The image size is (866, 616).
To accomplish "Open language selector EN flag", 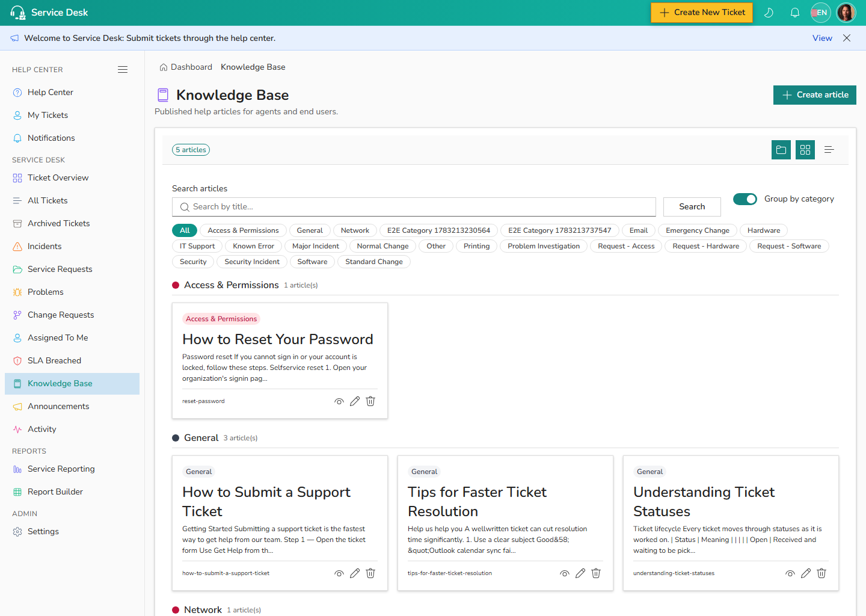I will click(x=820, y=13).
